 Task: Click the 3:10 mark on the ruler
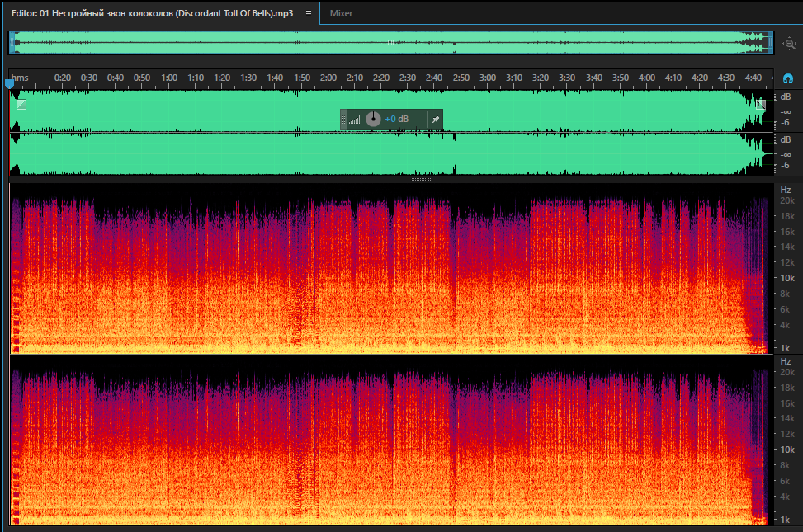[514, 78]
